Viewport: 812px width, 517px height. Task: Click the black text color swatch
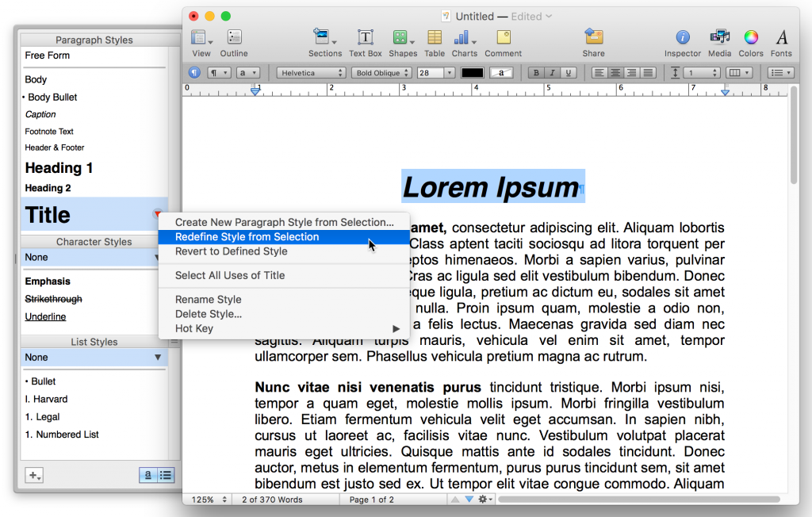click(473, 73)
